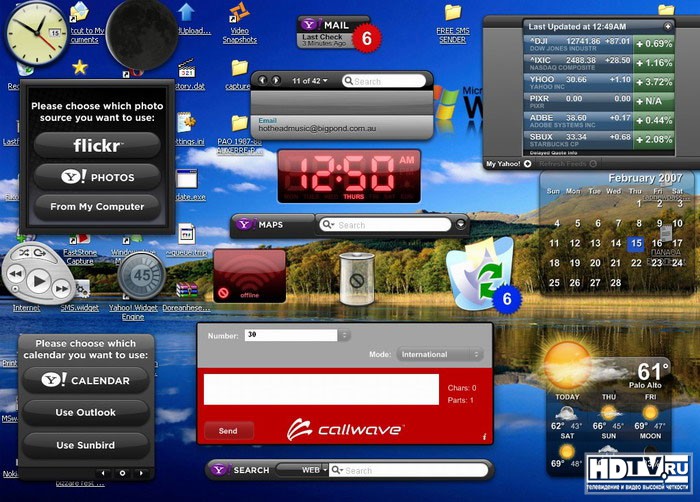This screenshot has height=502, width=700.
Task: Click the analog clock widget
Action: click(x=36, y=33)
